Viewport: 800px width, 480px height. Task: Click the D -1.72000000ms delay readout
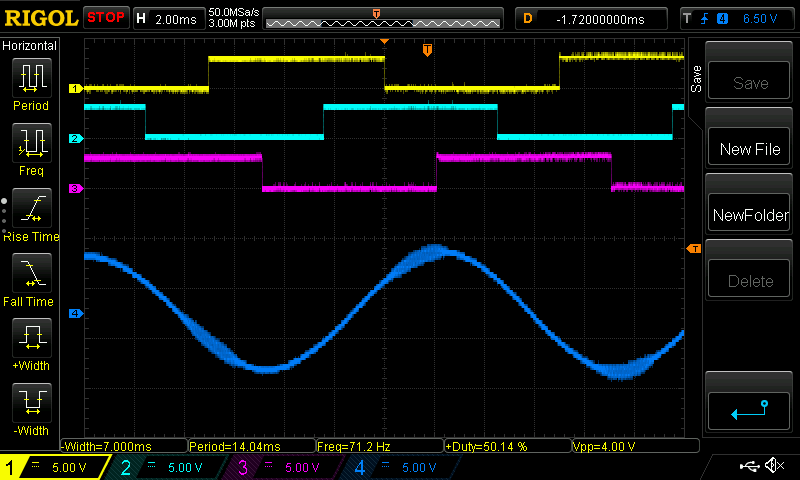click(591, 19)
